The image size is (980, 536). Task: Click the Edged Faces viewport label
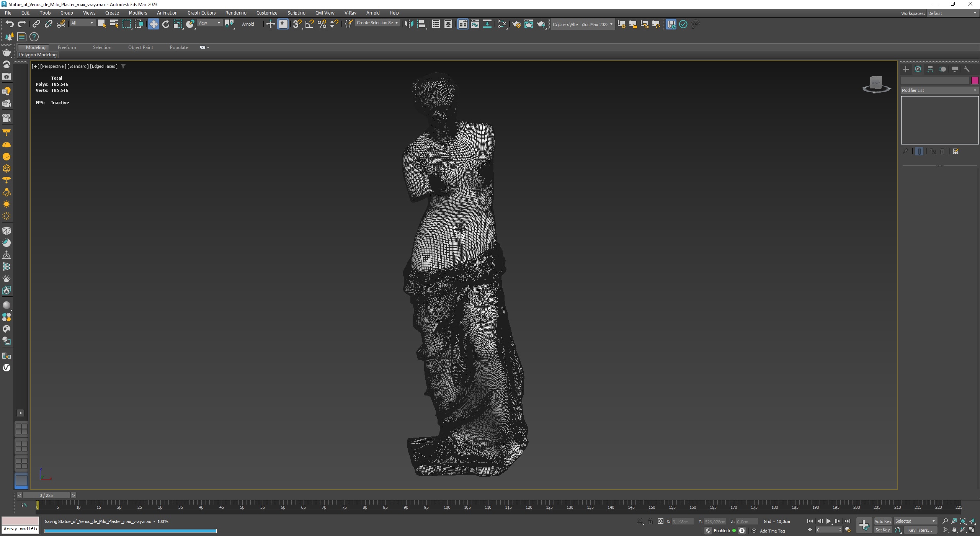tap(104, 66)
